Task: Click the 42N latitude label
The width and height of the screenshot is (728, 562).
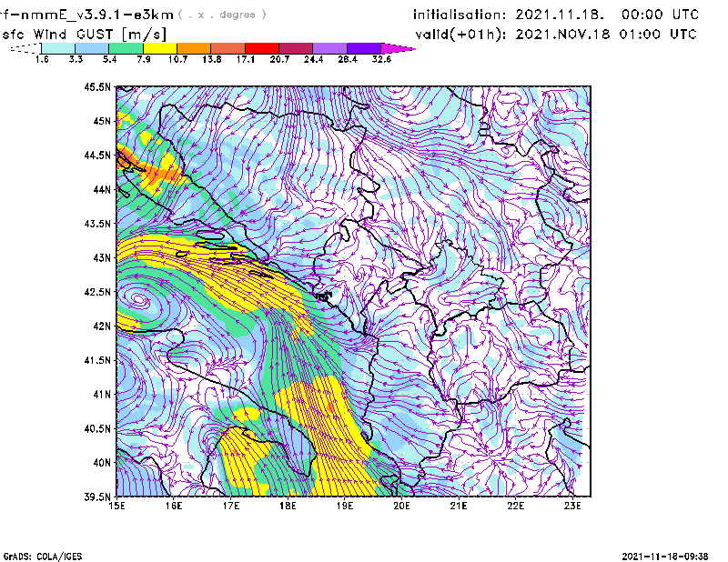Action: click(102, 326)
